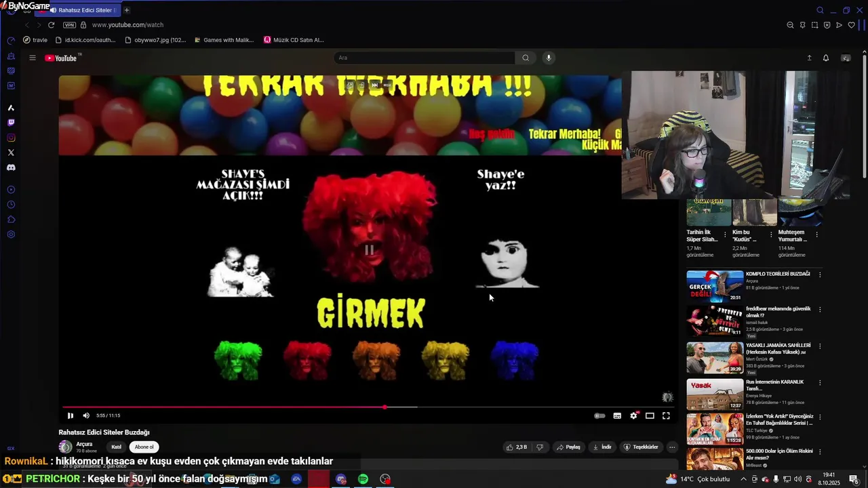Open Spotify from the taskbar
868x488 pixels.
pyautogui.click(x=363, y=479)
